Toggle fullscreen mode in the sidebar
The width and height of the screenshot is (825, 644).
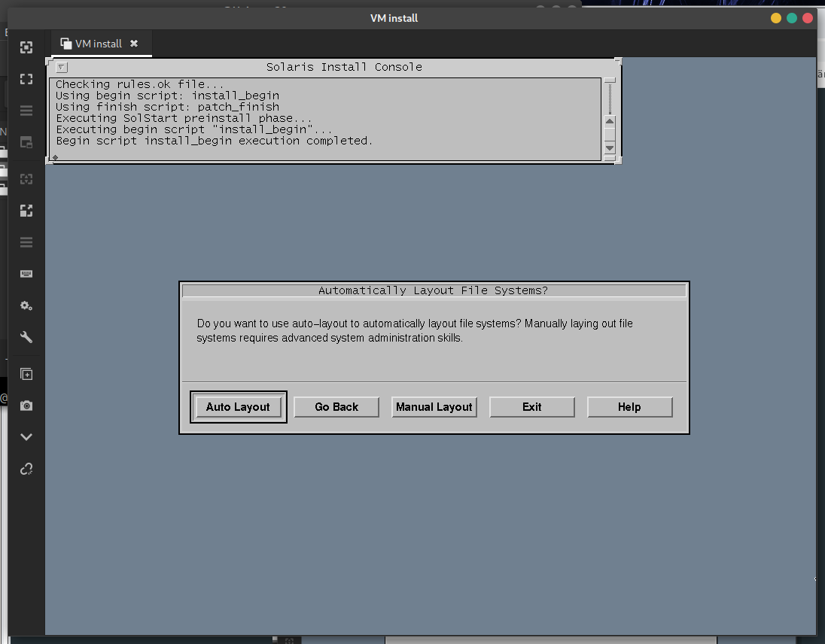tap(26, 79)
